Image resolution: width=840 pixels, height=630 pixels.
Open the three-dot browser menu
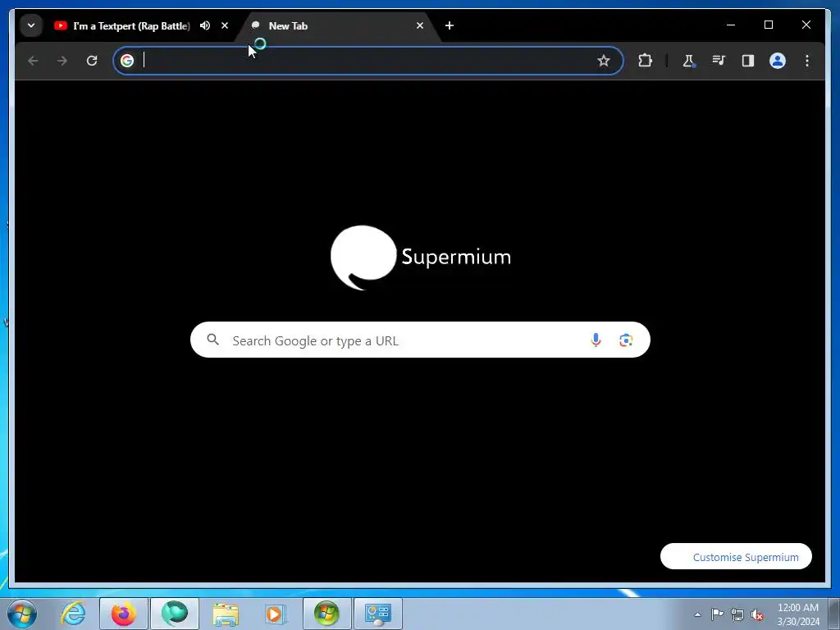807,61
